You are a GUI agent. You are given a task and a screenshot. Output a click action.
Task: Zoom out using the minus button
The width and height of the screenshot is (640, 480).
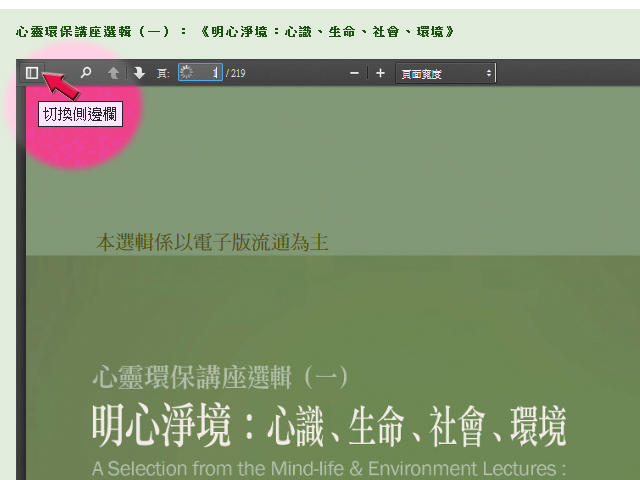point(354,73)
